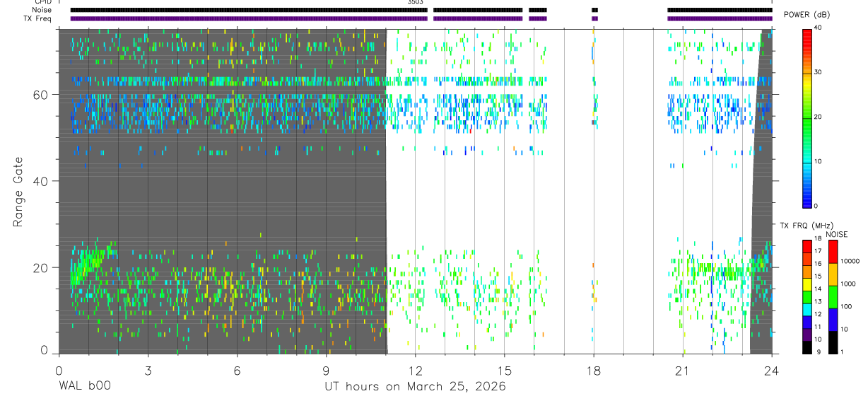The height and width of the screenshot is (401, 868).
Task: Click the 'WAL b00' radar beam label
Action: (x=84, y=387)
